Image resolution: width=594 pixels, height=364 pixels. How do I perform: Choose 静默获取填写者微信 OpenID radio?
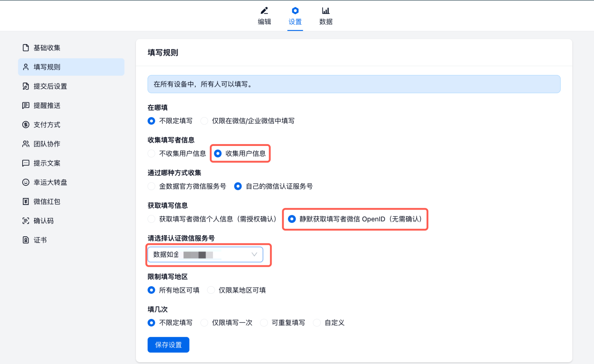click(292, 219)
